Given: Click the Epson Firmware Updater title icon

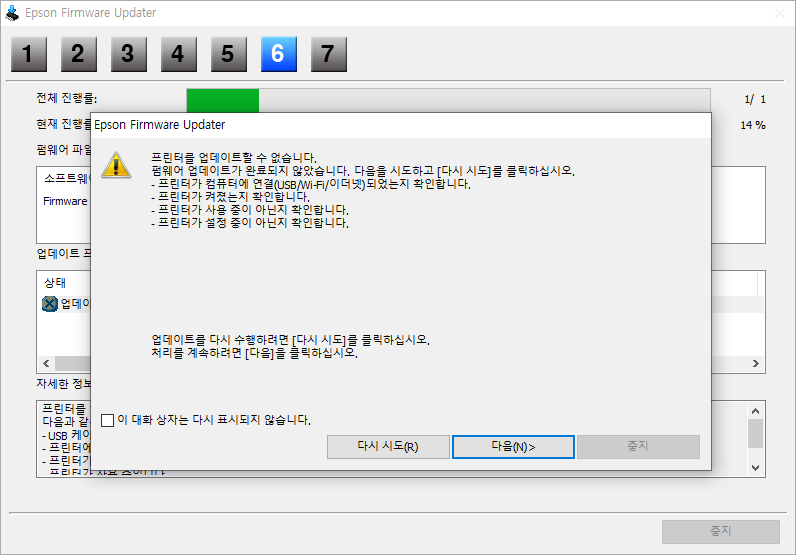Looking at the screenshot, I should point(12,13).
